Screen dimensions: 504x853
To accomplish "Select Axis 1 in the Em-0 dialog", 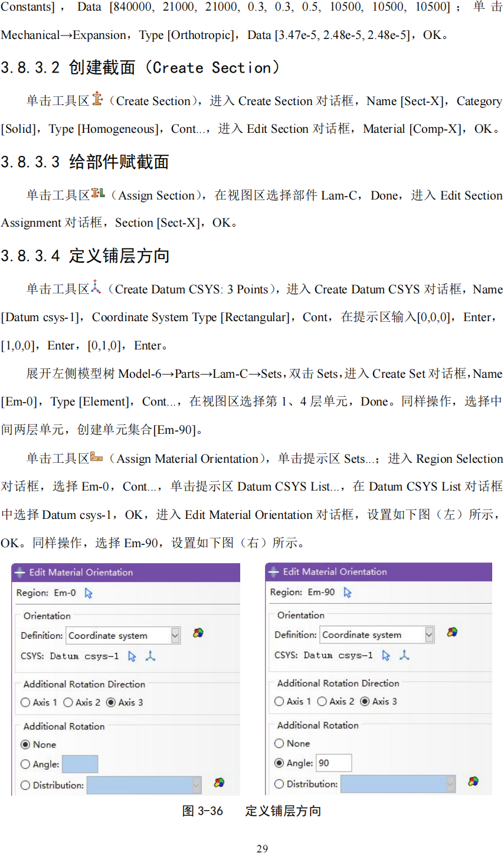I will pos(39,702).
